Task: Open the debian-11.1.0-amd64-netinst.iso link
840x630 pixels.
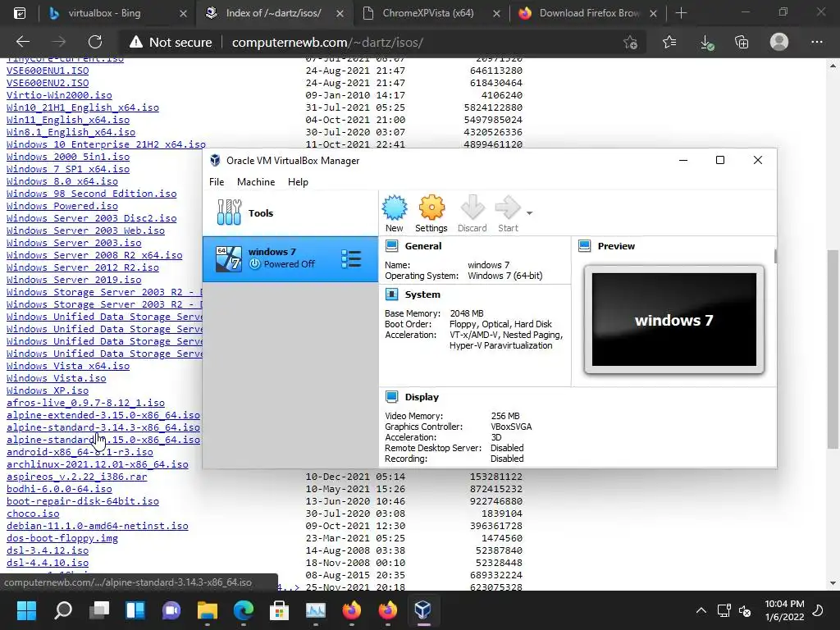Action: (x=98, y=526)
